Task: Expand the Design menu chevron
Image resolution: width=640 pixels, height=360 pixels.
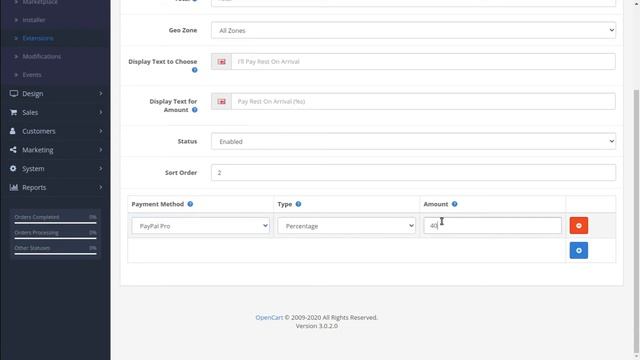Action: tap(100, 93)
